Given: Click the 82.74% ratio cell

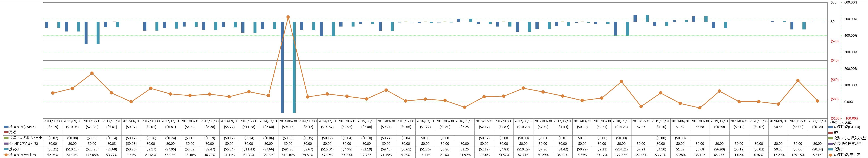Looking at the screenshot, I should pyautogui.click(x=523, y=155).
